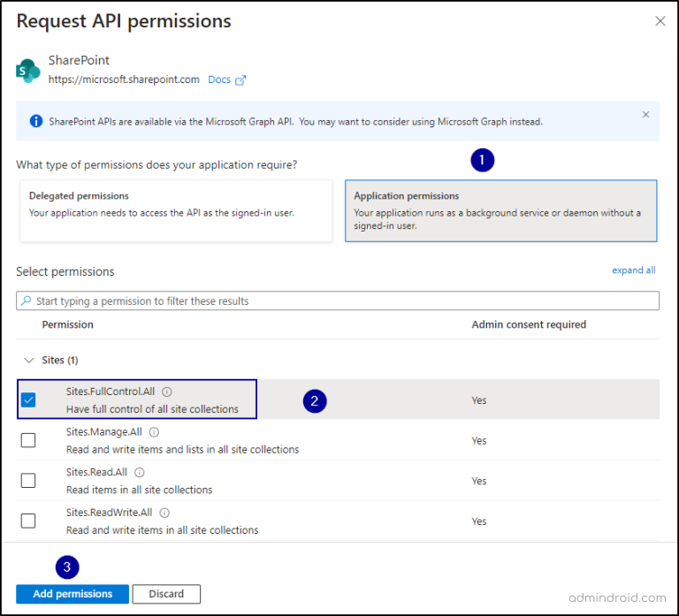
Task: Dismiss the Microsoft Graph info banner
Action: [x=645, y=114]
